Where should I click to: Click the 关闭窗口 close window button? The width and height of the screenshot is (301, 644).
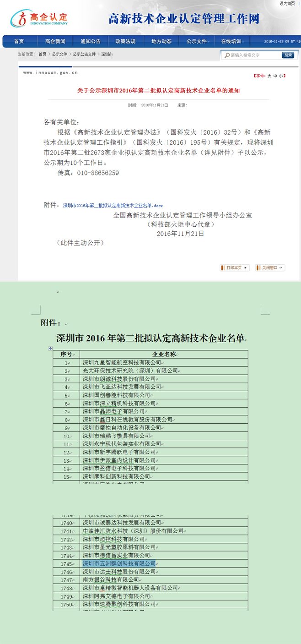[270, 268]
